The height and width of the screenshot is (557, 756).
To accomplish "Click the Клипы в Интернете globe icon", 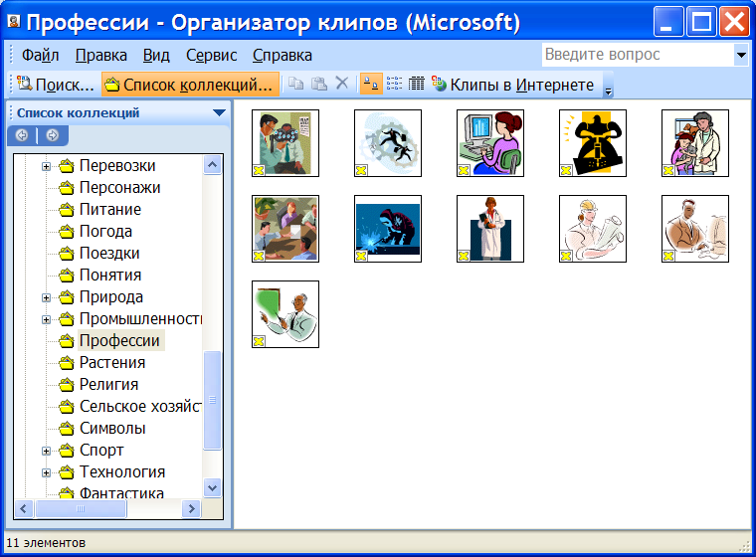I will pyautogui.click(x=439, y=84).
